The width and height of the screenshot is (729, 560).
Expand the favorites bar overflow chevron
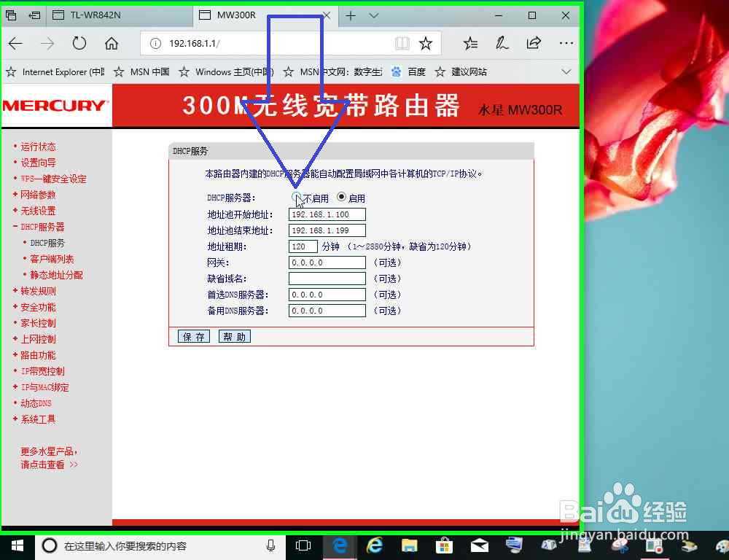pyautogui.click(x=566, y=72)
